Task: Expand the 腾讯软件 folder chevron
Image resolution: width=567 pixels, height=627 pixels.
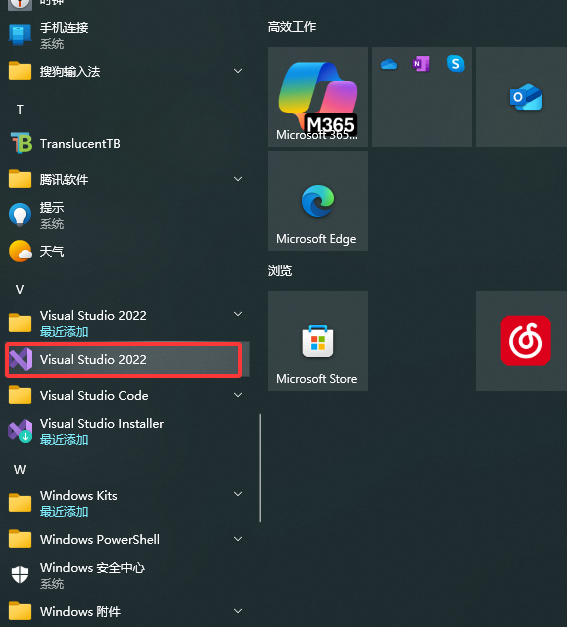Action: tap(238, 179)
